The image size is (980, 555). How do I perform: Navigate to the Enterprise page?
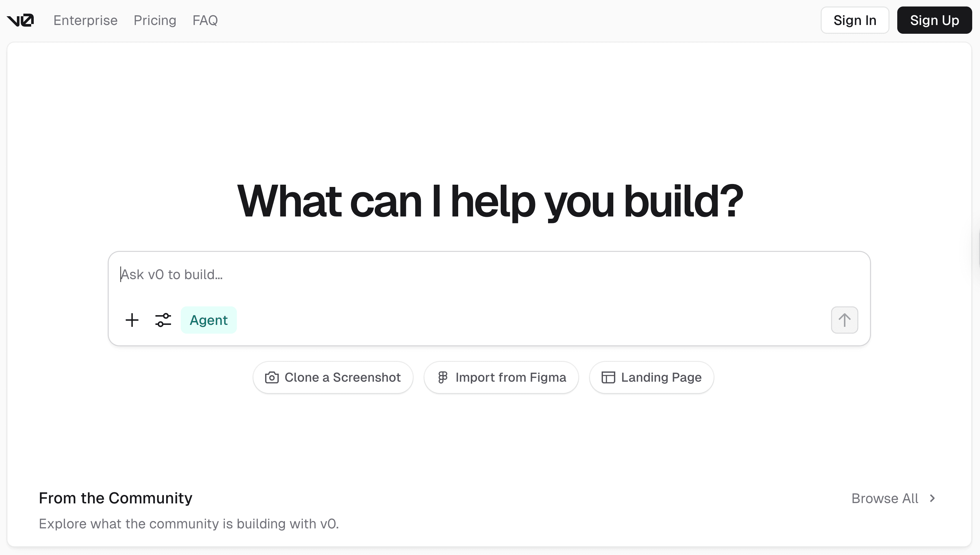pyautogui.click(x=85, y=20)
